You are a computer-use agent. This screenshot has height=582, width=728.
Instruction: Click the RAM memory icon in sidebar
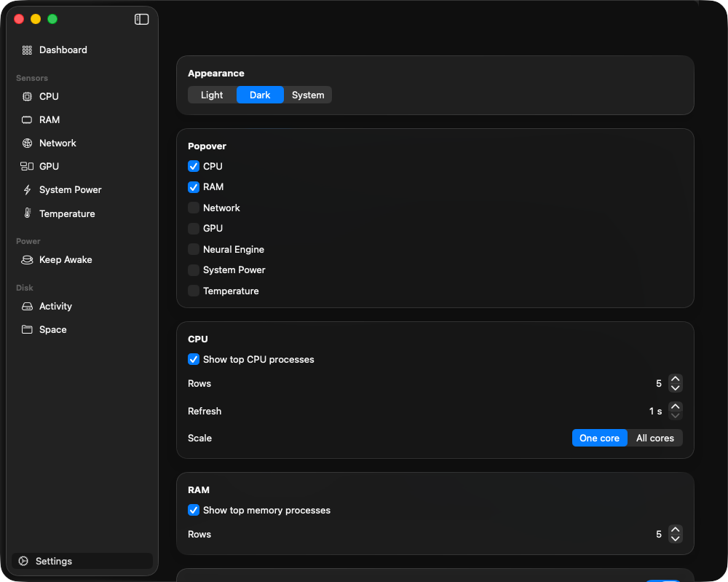[27, 120]
